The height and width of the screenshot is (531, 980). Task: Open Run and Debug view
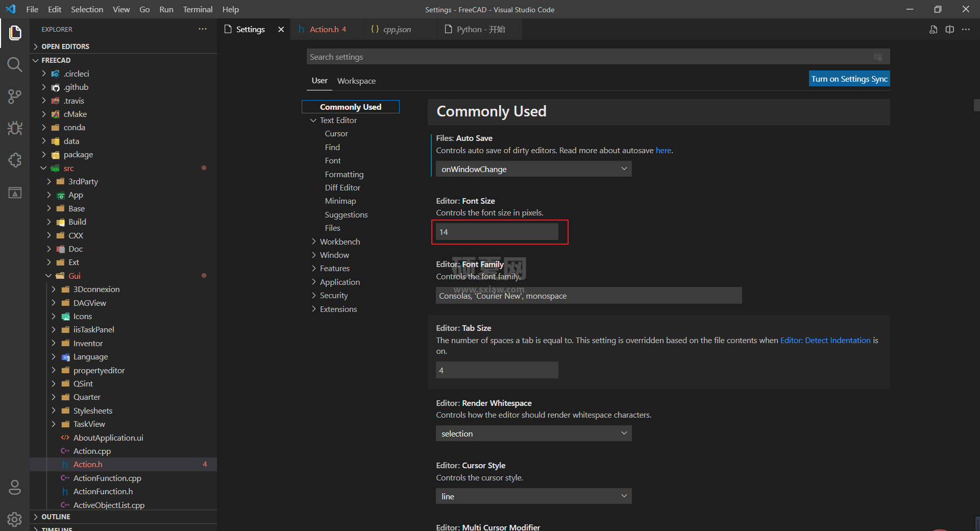tap(15, 128)
